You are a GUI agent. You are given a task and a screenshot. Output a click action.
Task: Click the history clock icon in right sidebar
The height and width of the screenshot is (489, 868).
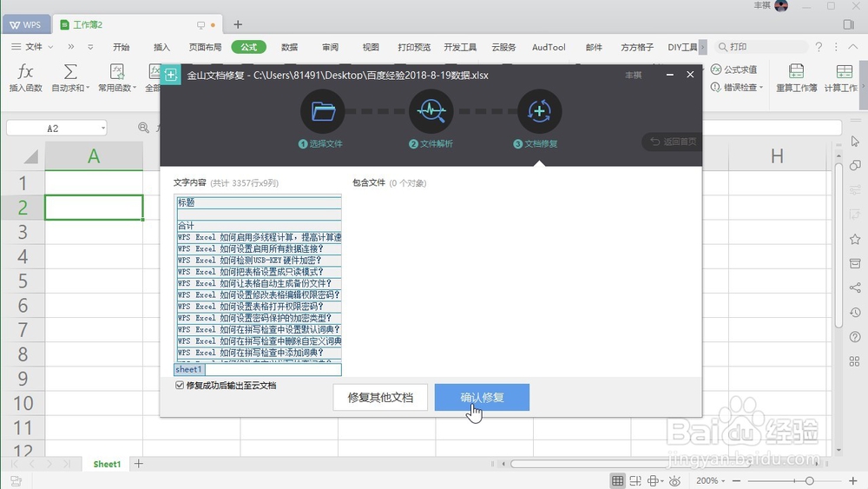[x=855, y=313]
